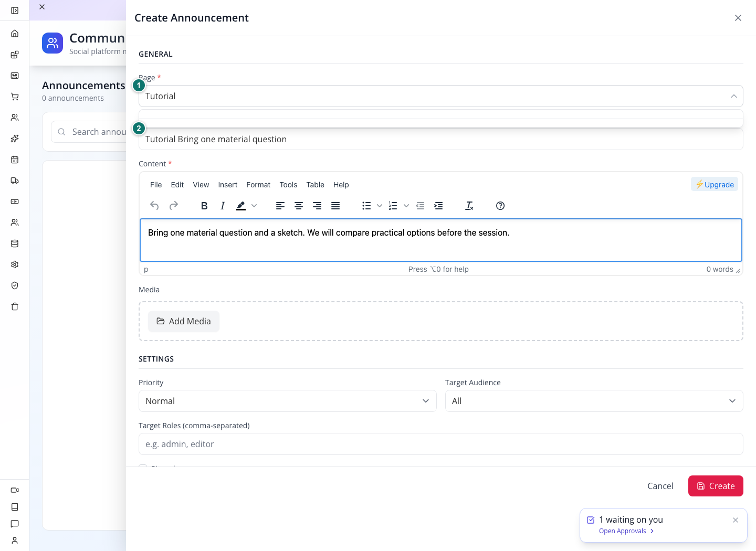
Task: Cancel the announcement creation
Action: (660, 486)
